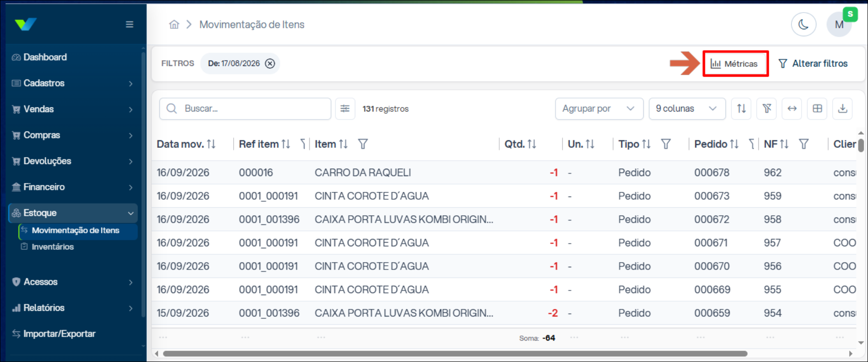Open the 9 colunas dropdown
Image resolution: width=868 pixels, height=362 pixels.
point(687,109)
